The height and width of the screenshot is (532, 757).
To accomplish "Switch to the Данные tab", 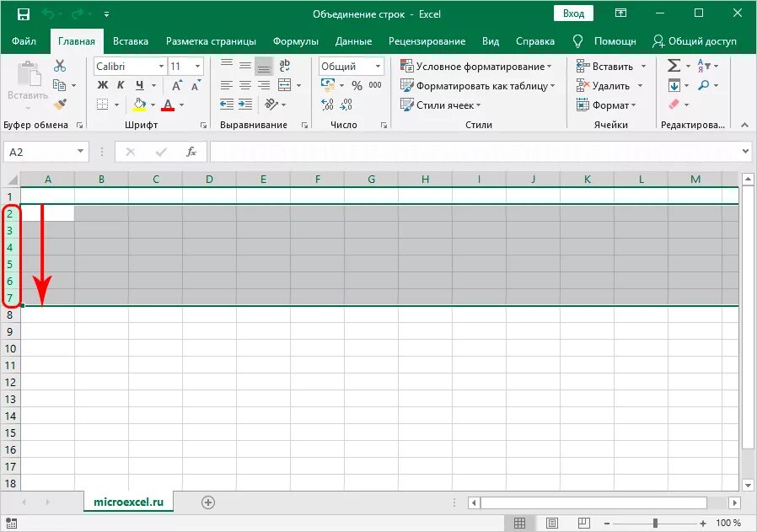I will [x=353, y=41].
